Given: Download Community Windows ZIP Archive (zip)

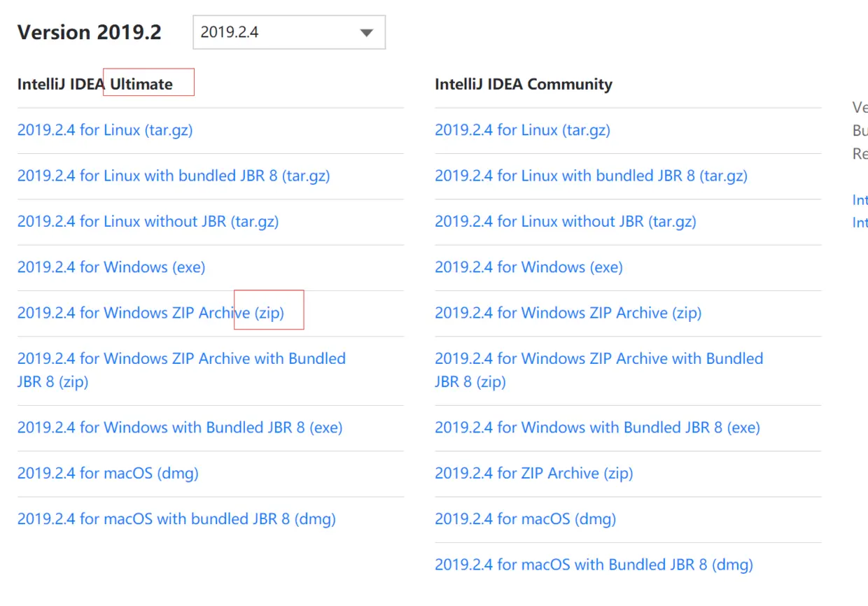Looking at the screenshot, I should (568, 313).
